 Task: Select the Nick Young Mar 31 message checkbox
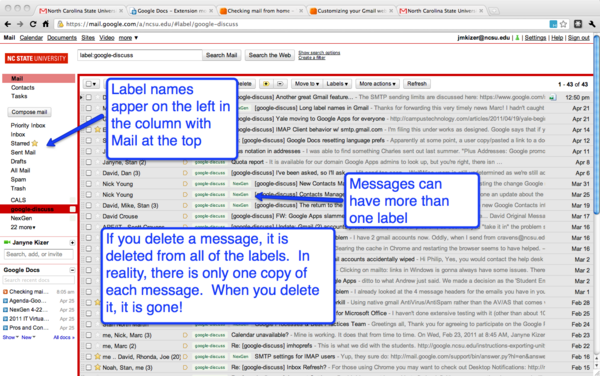(88, 184)
